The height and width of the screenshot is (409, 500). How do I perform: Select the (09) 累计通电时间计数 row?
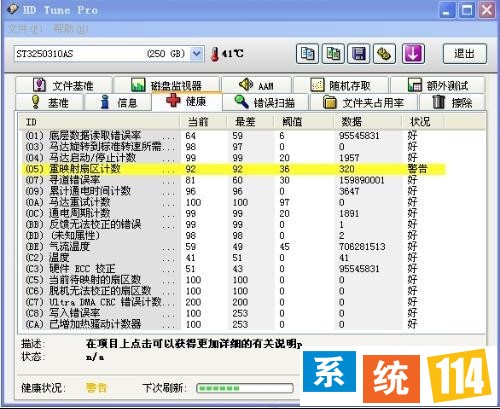click(x=233, y=191)
